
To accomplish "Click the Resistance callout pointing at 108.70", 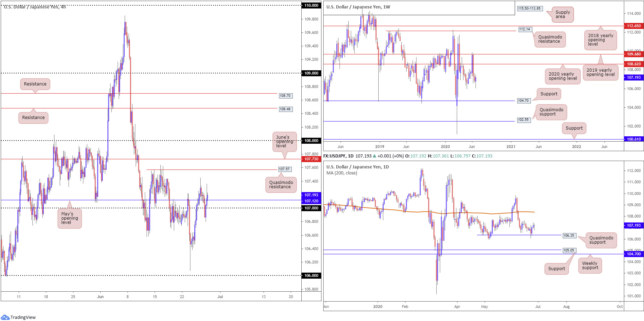I will click(35, 84).
